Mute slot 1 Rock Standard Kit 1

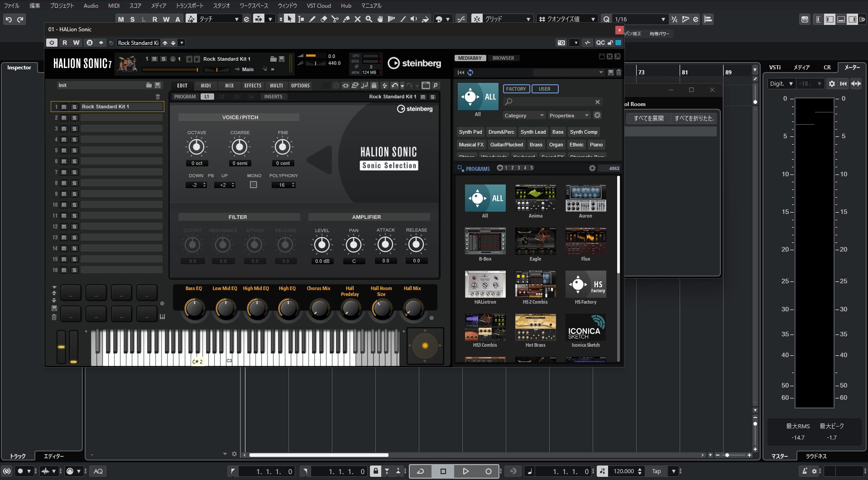tap(64, 107)
